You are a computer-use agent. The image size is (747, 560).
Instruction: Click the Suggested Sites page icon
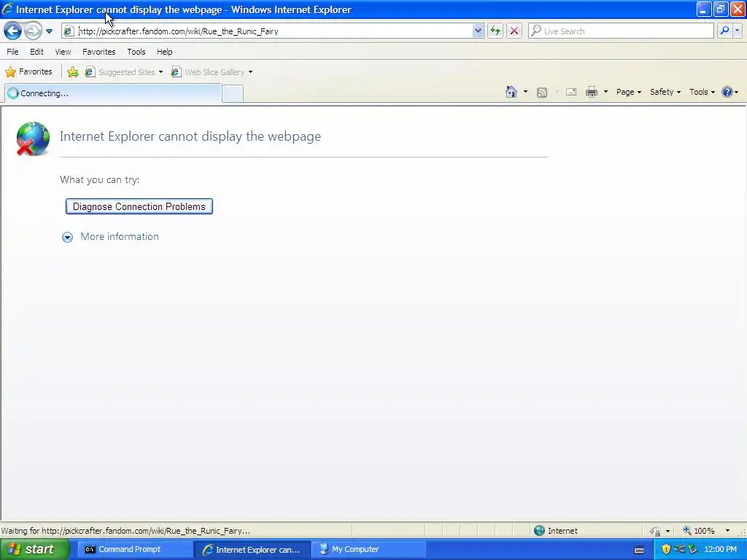tap(90, 72)
